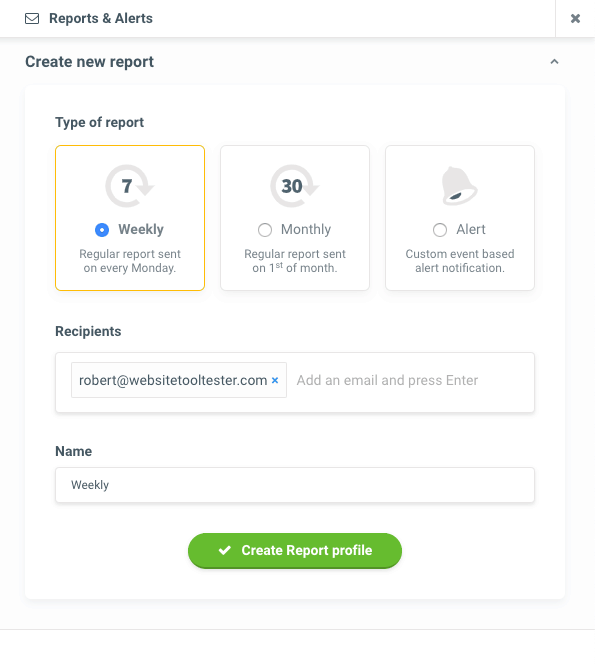The image size is (595, 665).
Task: Click the 7-day weekly cycle icon
Action: (x=129, y=186)
